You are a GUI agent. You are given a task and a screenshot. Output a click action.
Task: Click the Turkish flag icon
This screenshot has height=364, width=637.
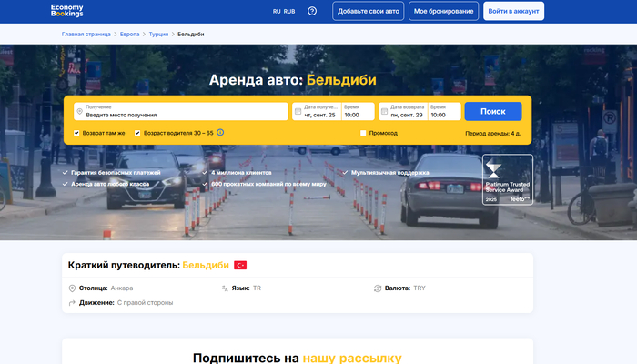pos(240,265)
